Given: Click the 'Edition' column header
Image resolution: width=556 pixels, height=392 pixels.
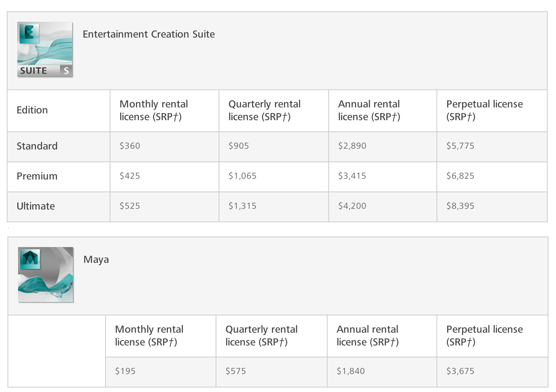Looking at the screenshot, I should tap(32, 110).
